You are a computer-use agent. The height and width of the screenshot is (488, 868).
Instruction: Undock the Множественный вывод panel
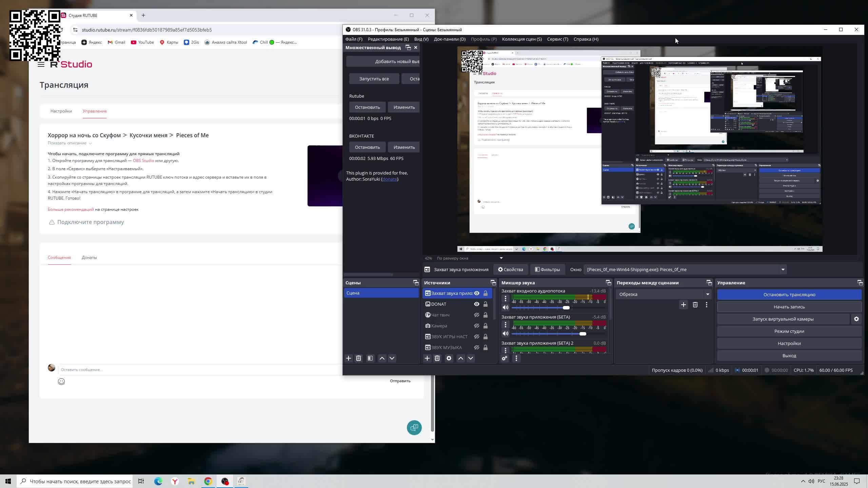[x=408, y=47]
